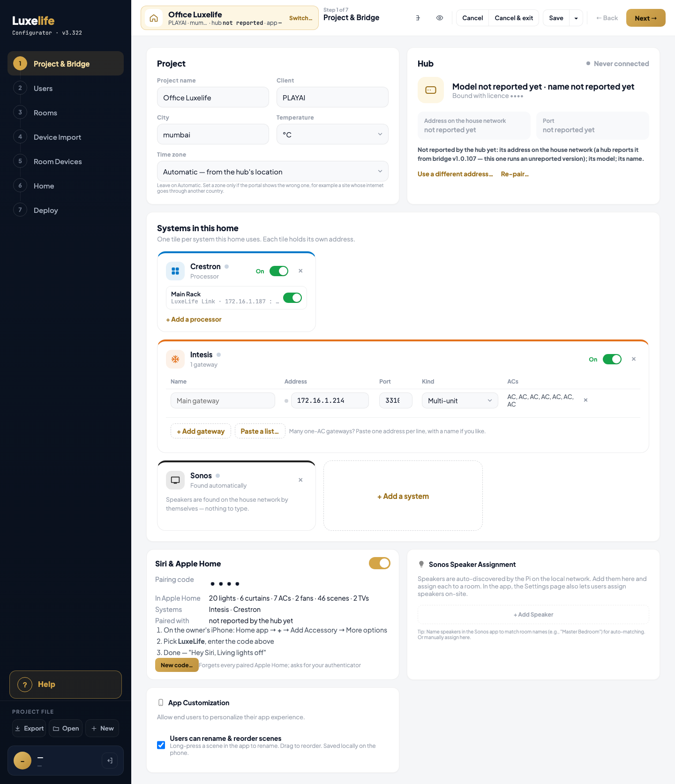Screen dimensions: 675x784
Task: Click the eye preview icon in top bar
Action: 439,18
